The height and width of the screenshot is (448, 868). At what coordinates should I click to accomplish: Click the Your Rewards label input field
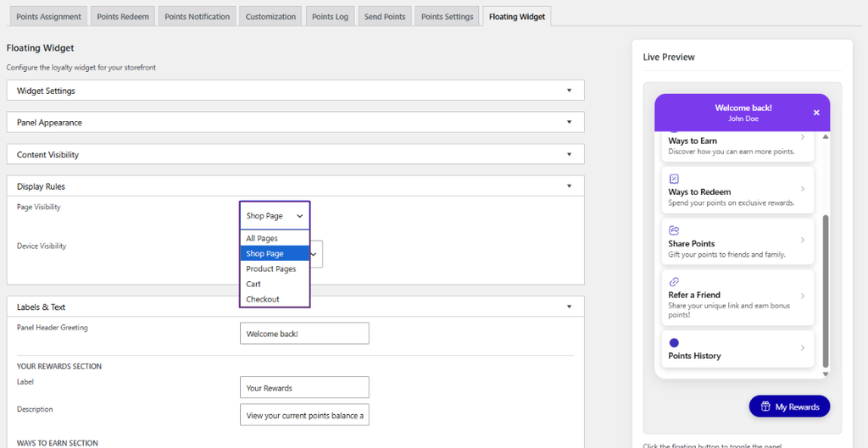(304, 387)
